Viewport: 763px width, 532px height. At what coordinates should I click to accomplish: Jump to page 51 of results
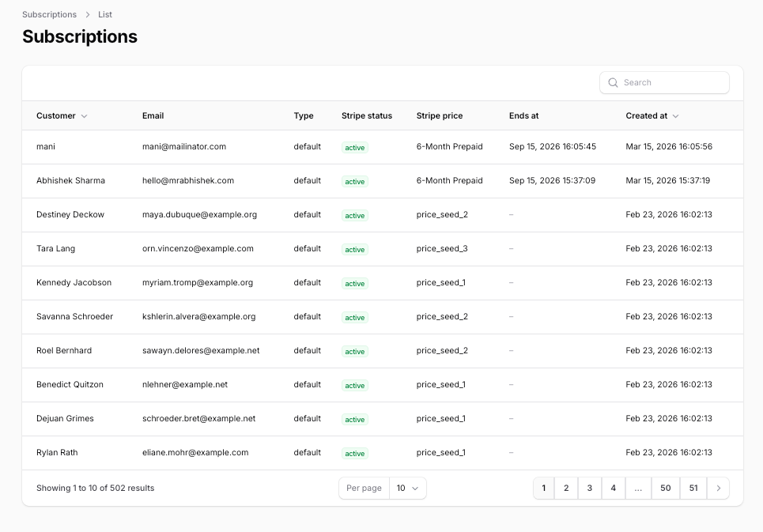point(693,488)
